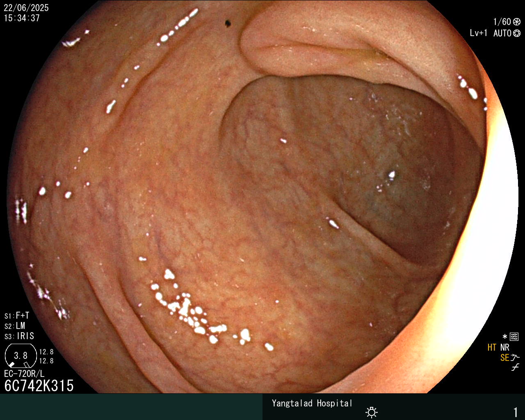This screenshot has height=420, width=525.
Task: Click the EC-720R/L scope model text
Action: pyautogui.click(x=24, y=374)
